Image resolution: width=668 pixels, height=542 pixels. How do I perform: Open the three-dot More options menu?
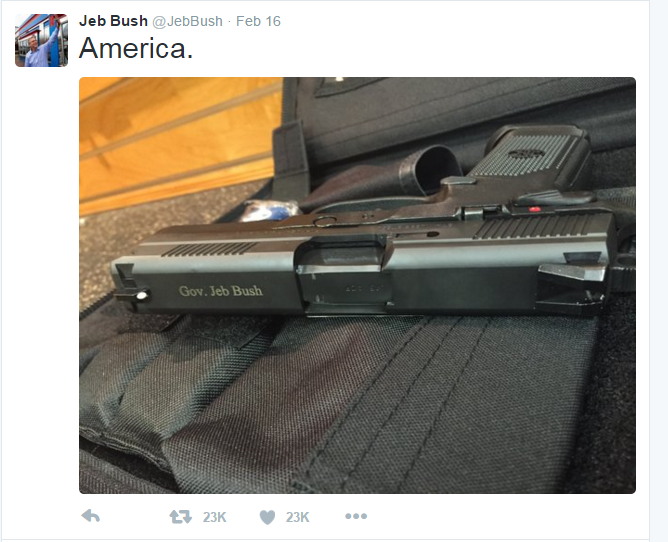click(356, 516)
